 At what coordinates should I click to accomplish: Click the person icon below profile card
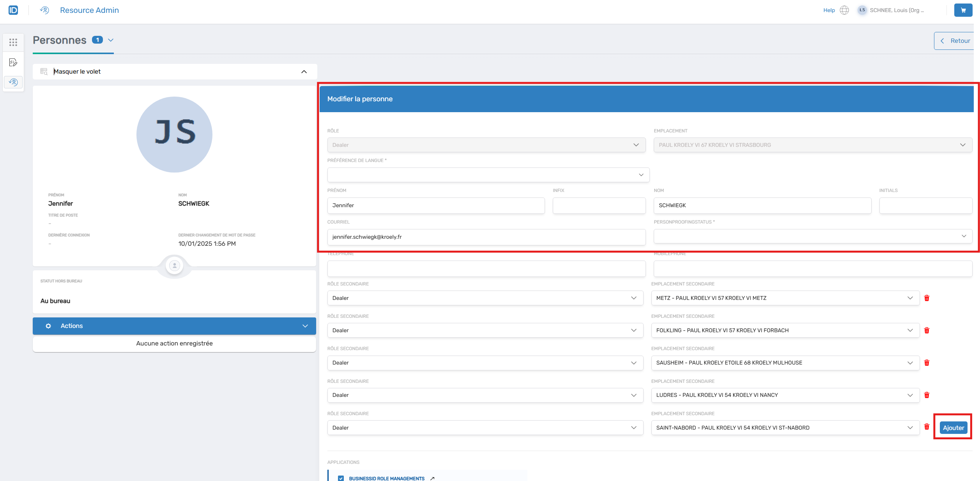[174, 266]
